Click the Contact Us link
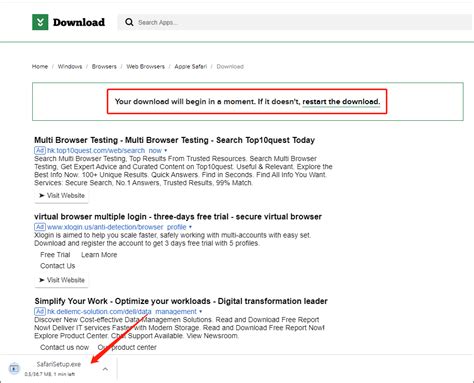This screenshot has width=474, height=383. (x=57, y=266)
